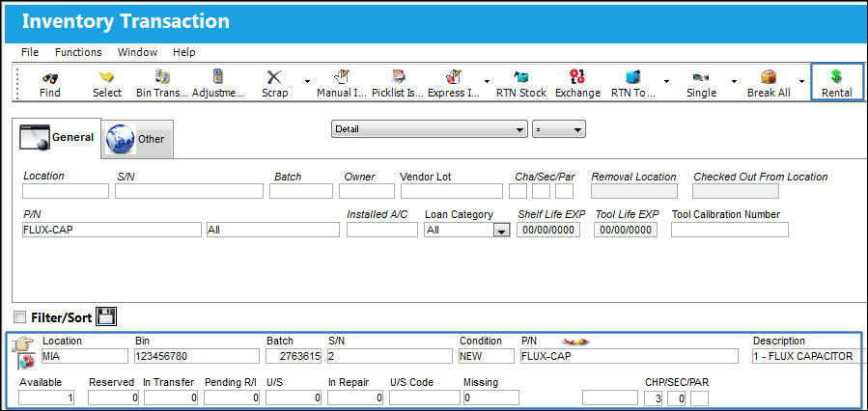This screenshot has width=868, height=411.
Task: Open the Adjustment toolbar icon
Action: coord(218,76)
